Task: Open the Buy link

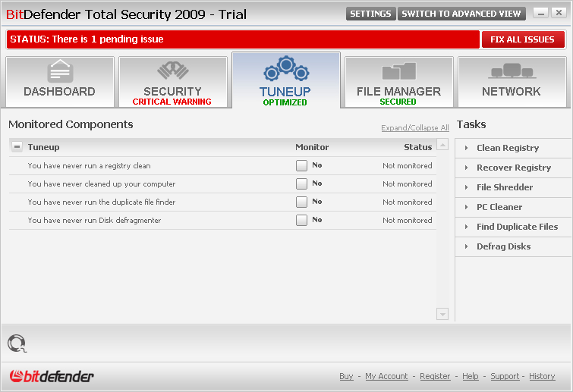Action: 346,376
